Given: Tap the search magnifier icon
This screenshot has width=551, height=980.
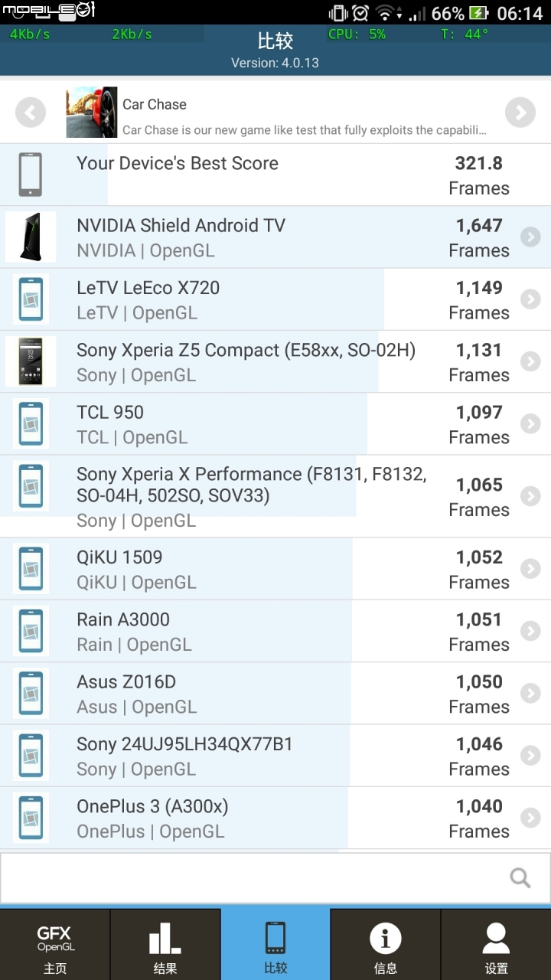Looking at the screenshot, I should [x=520, y=877].
